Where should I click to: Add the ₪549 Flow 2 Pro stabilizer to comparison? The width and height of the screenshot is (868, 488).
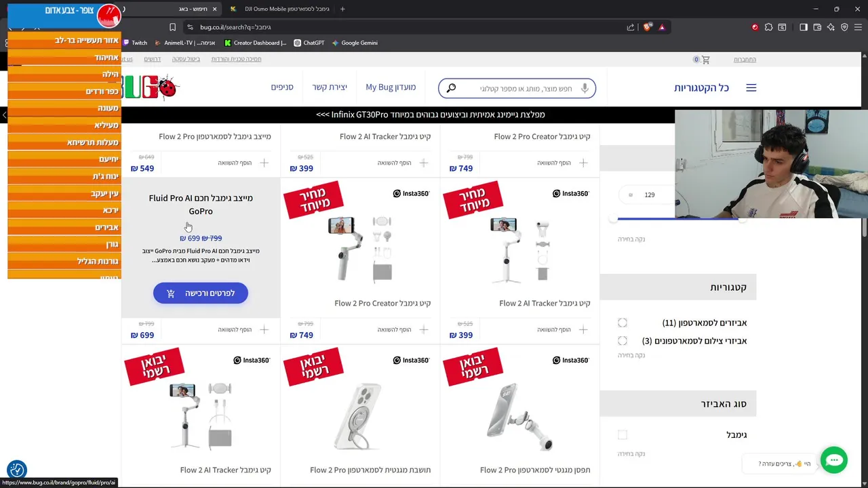[x=243, y=163]
